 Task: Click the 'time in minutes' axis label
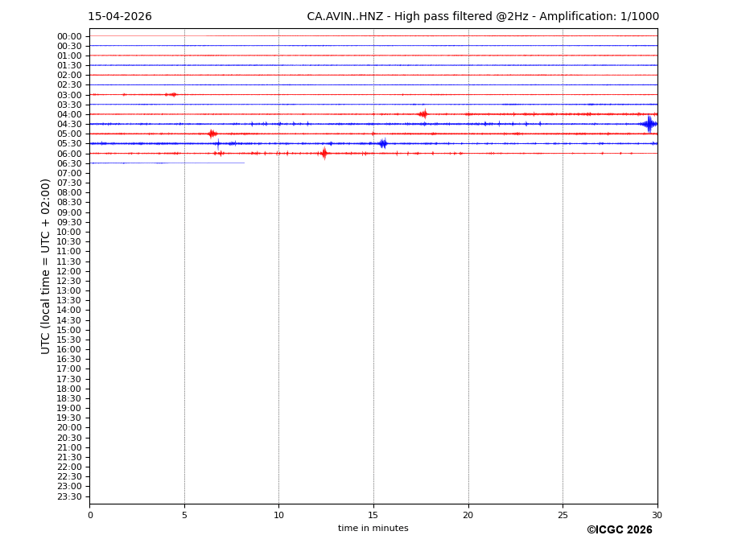pyautogui.click(x=373, y=529)
